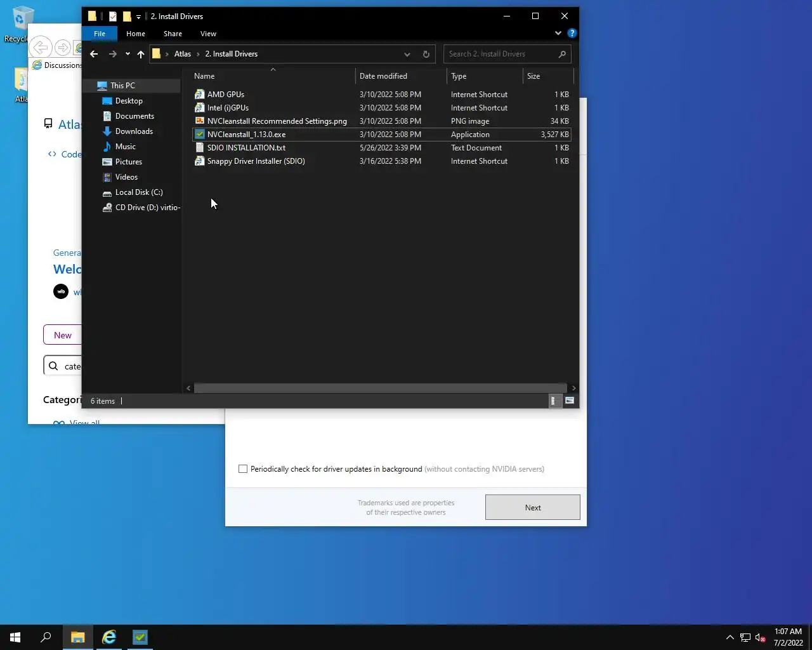This screenshot has width=812, height=650.
Task: Switch to Large icons view layout icon
Action: 570,401
